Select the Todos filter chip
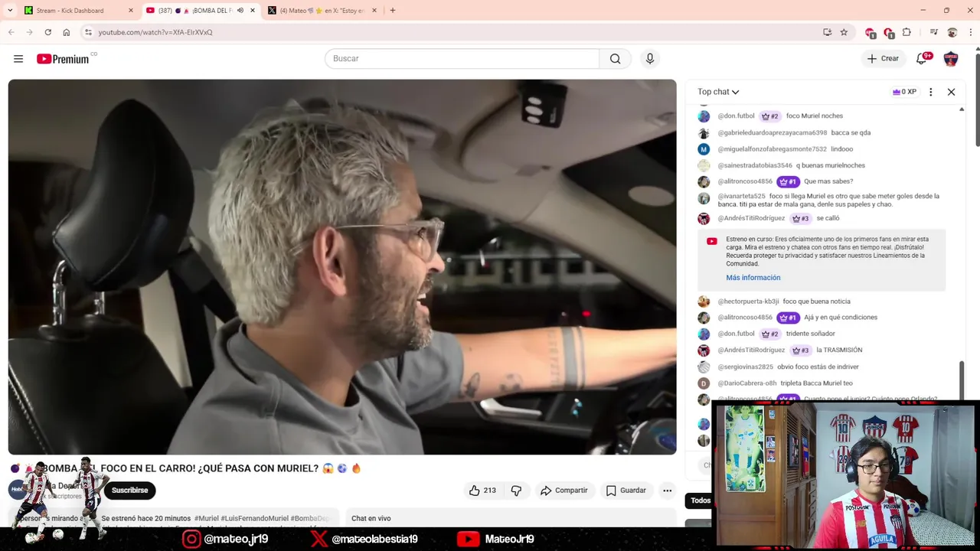The width and height of the screenshot is (980, 551). (x=700, y=500)
